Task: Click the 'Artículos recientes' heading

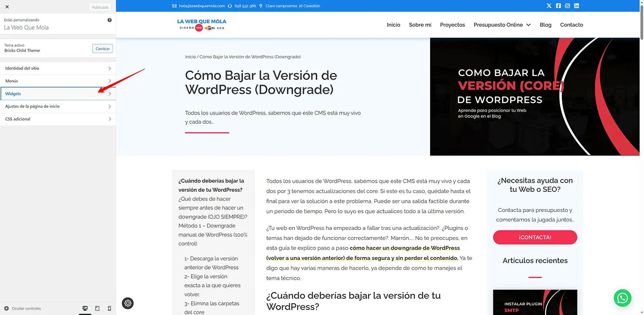Action: tap(535, 260)
